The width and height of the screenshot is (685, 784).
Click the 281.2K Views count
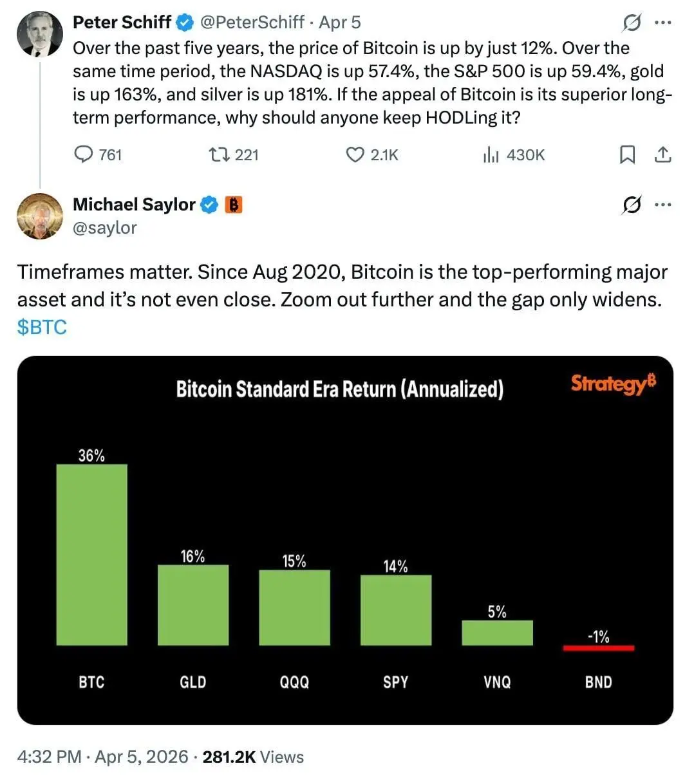click(226, 757)
